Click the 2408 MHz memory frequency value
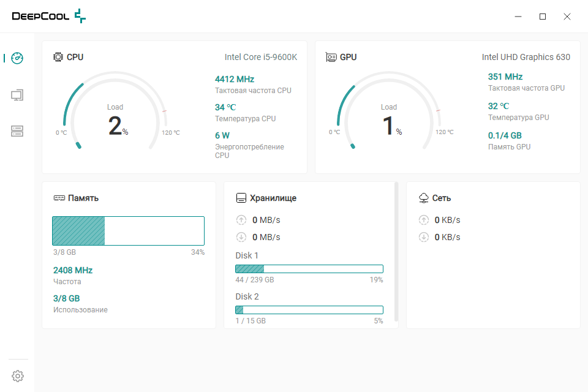588x392 pixels. pyautogui.click(x=73, y=270)
